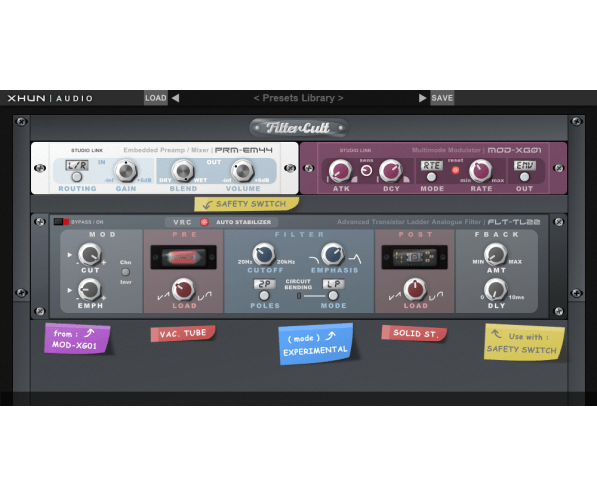Click the ENV output display
This screenshot has width=597, height=497.
pyautogui.click(x=525, y=166)
